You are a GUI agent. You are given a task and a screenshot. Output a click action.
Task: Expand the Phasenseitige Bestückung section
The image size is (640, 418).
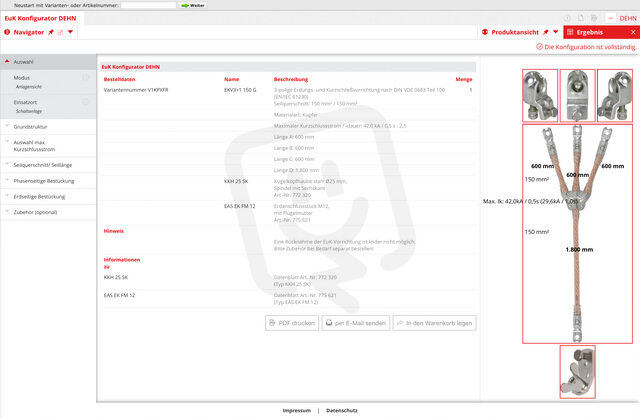point(48,181)
